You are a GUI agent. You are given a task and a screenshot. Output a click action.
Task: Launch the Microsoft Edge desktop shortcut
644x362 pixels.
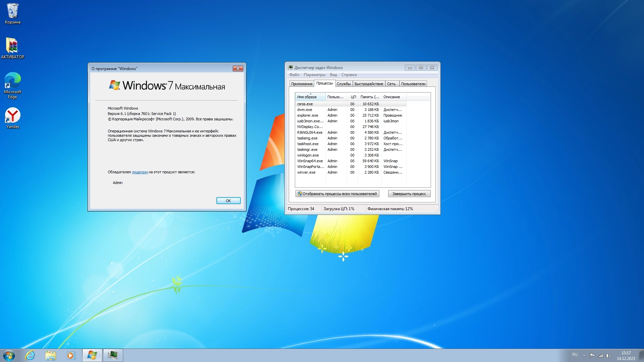12,85
